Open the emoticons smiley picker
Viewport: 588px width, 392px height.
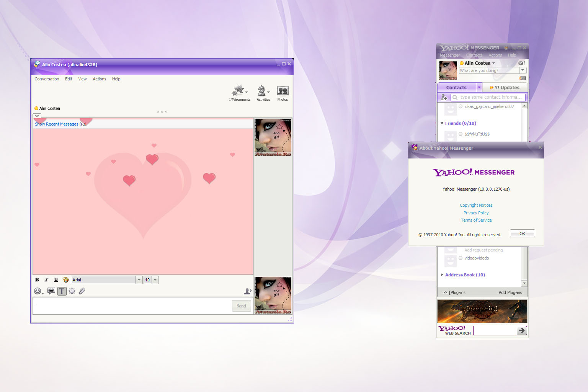[38, 291]
